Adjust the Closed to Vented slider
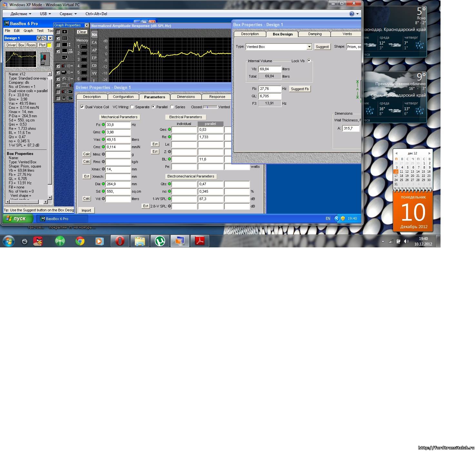The image size is (476, 451). tap(210, 107)
